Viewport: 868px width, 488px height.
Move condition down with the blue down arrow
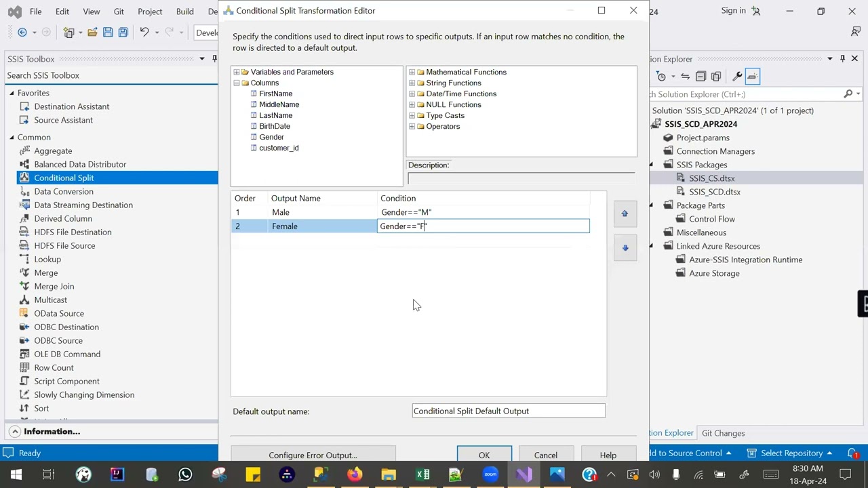pos(625,248)
